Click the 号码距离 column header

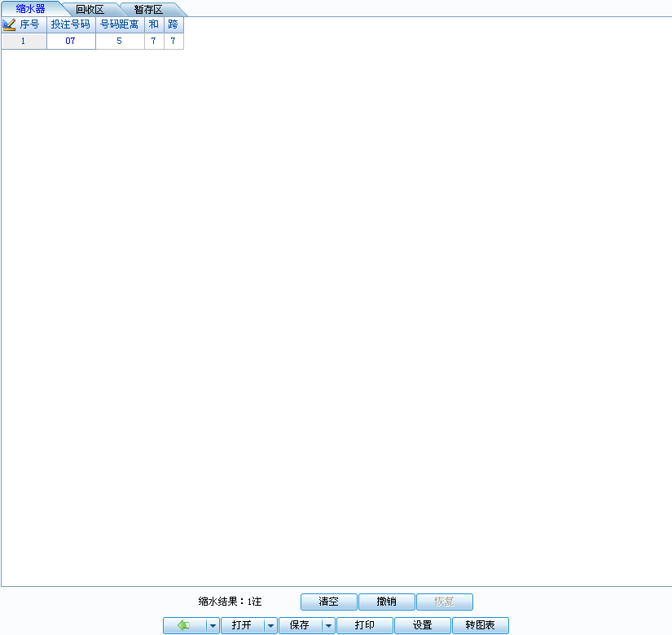120,25
